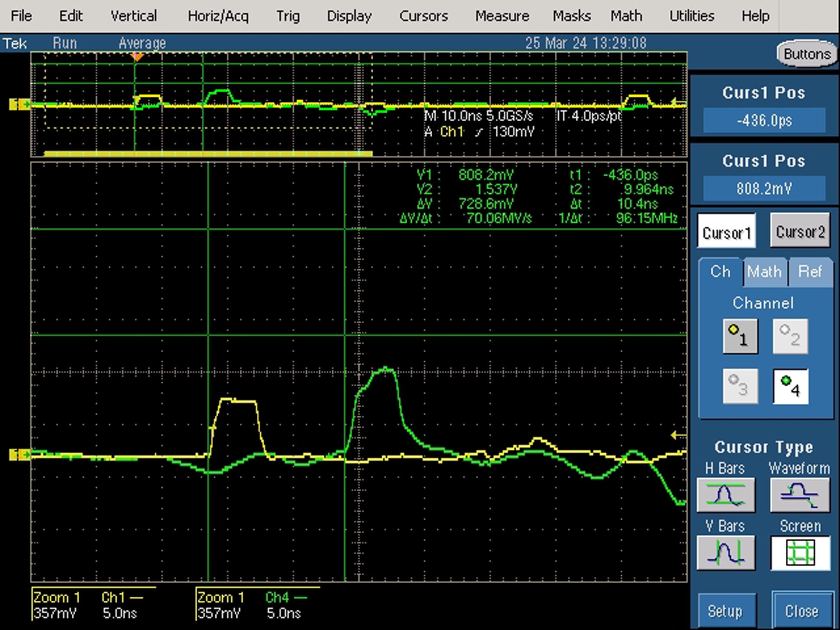Switch to the Ch source tab
This screenshot has height=630, width=840.
point(721,272)
